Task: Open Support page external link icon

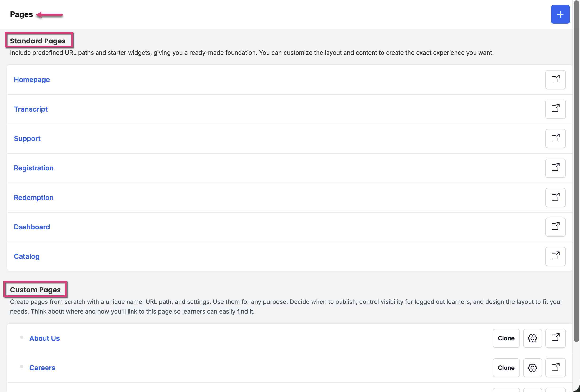Action: (x=555, y=138)
